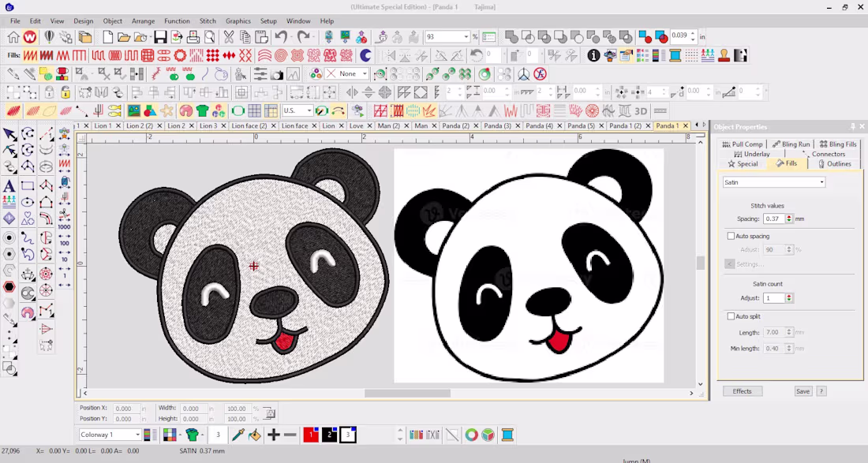This screenshot has width=868, height=463.
Task: Click the Undo arrow icon
Action: (281, 37)
